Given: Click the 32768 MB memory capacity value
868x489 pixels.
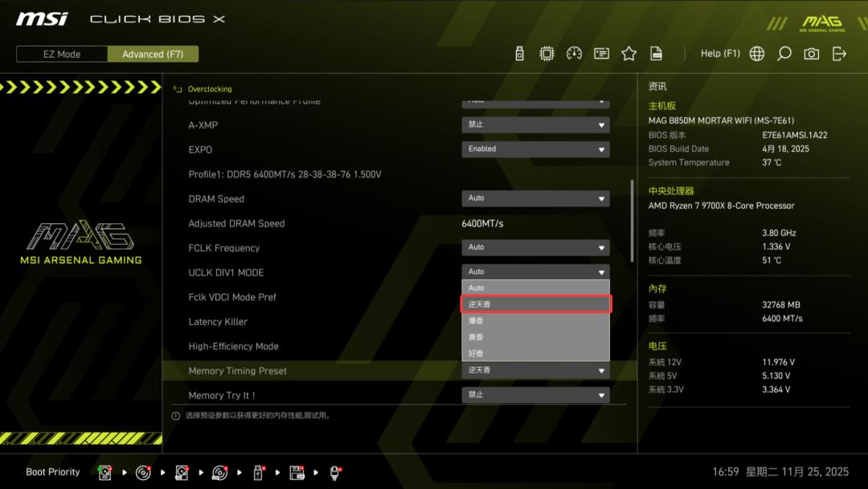Looking at the screenshot, I should pos(780,305).
